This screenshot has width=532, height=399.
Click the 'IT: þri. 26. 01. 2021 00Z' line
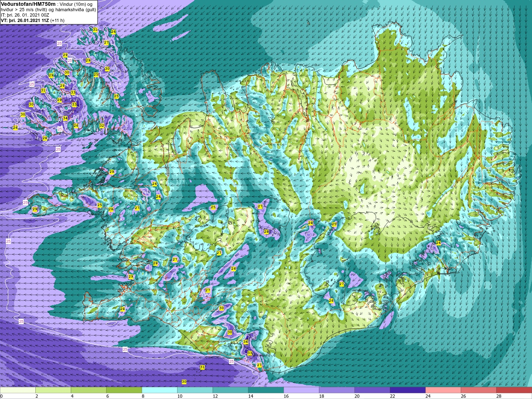pos(25,15)
